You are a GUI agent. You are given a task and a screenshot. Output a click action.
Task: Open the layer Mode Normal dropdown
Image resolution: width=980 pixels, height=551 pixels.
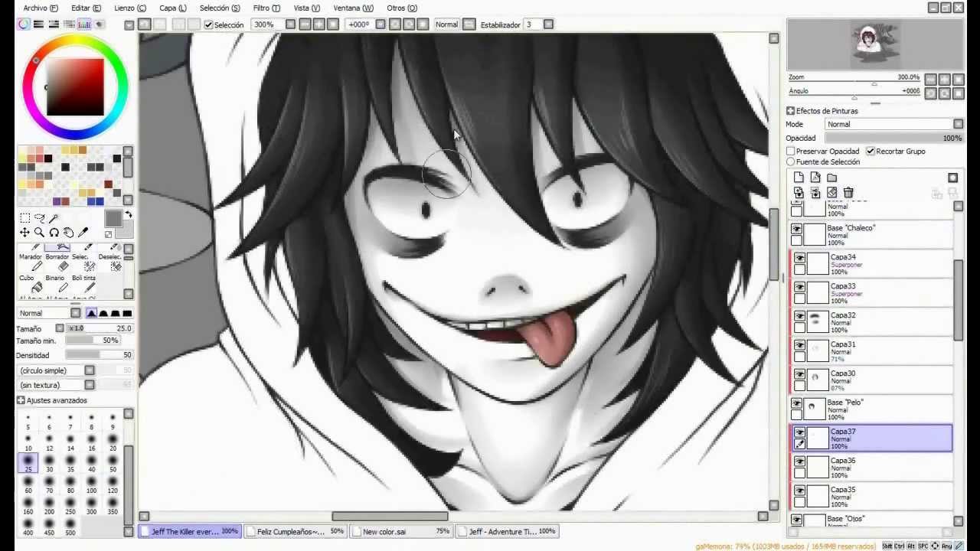[894, 124]
